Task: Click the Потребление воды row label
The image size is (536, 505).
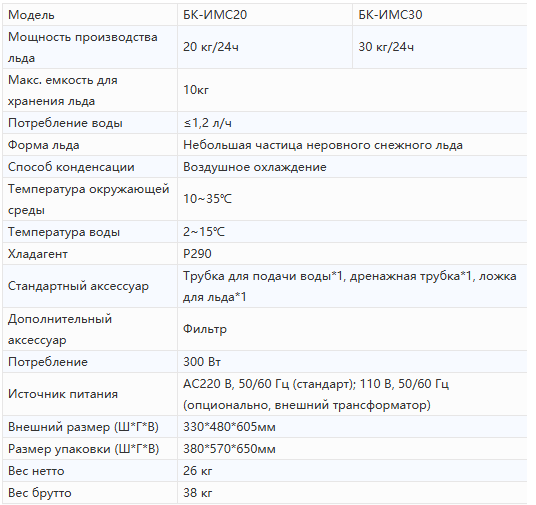Action: click(65, 123)
